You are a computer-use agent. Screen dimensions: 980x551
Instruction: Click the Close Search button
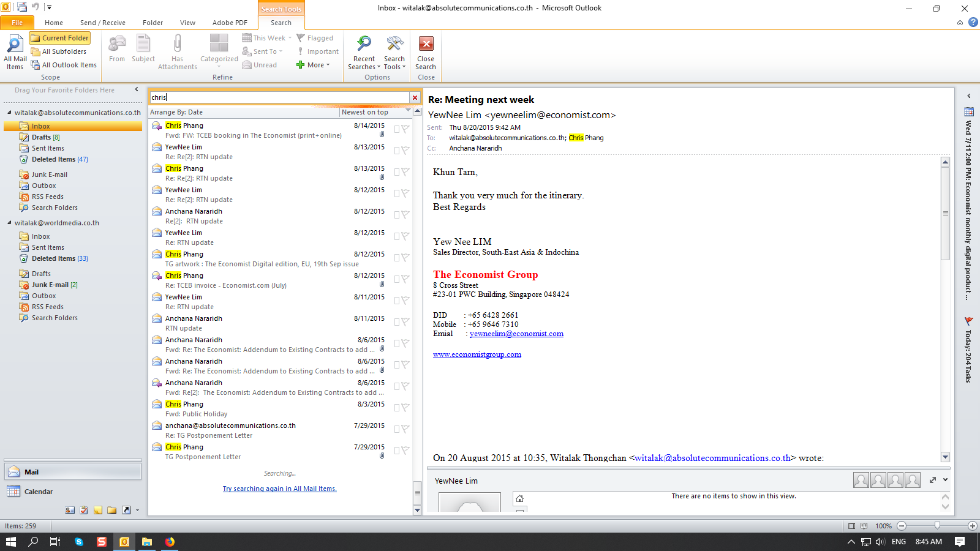(426, 53)
